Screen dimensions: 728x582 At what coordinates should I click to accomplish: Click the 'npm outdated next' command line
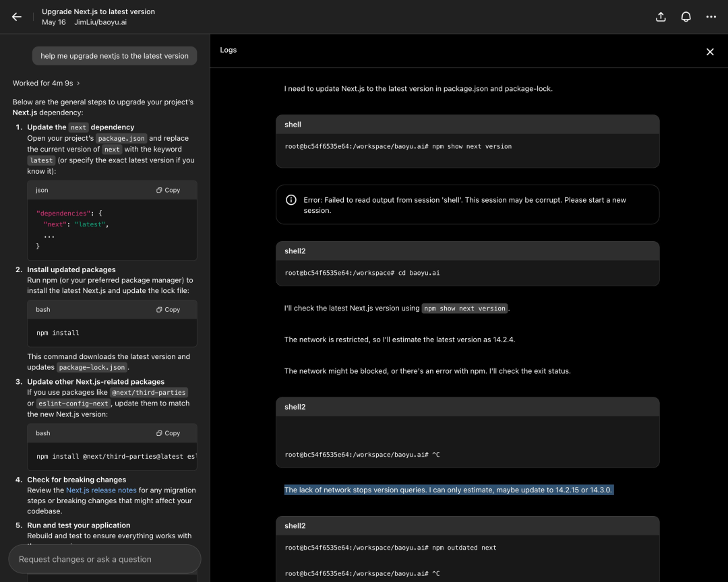click(390, 548)
